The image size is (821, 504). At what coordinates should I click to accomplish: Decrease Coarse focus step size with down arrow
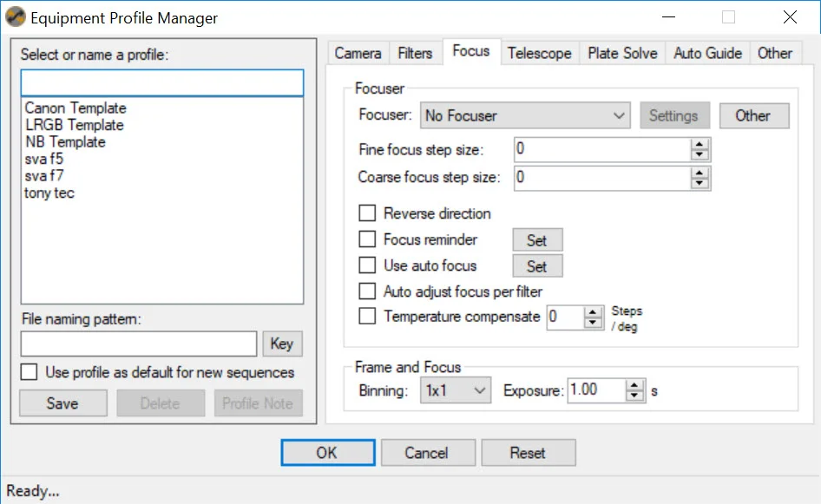[699, 183]
